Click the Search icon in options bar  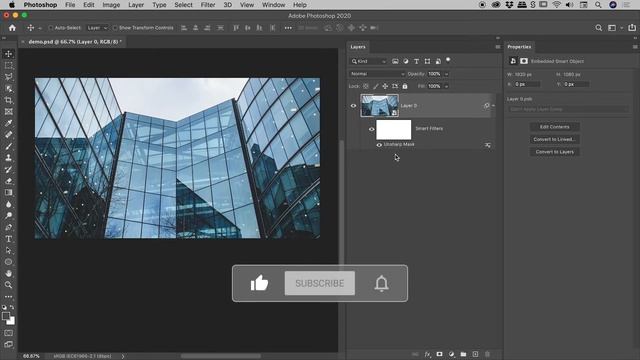(598, 28)
